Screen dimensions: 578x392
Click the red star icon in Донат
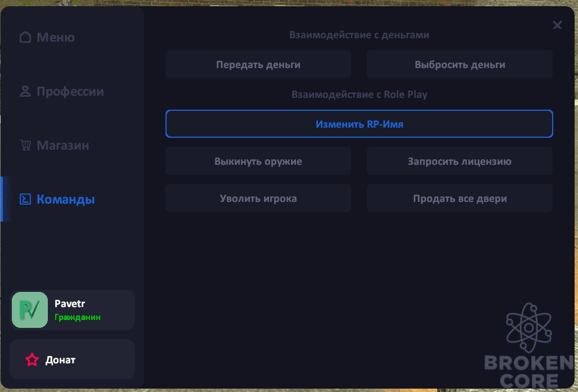pyautogui.click(x=32, y=359)
